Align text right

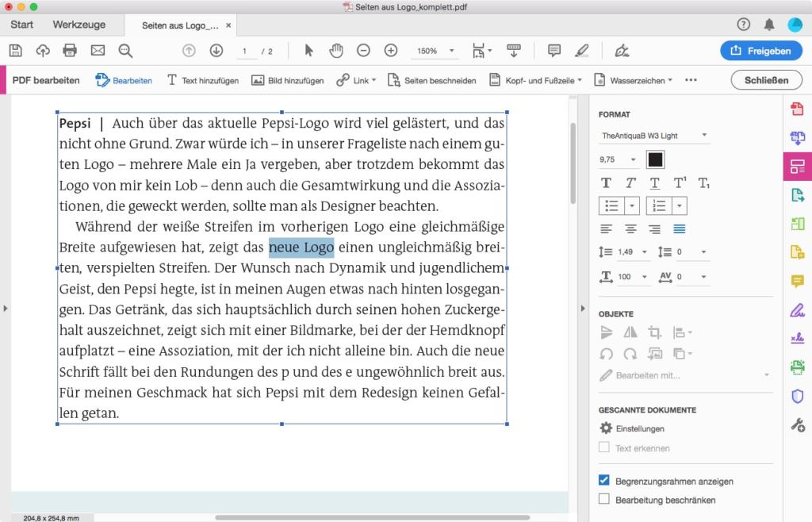(654, 229)
